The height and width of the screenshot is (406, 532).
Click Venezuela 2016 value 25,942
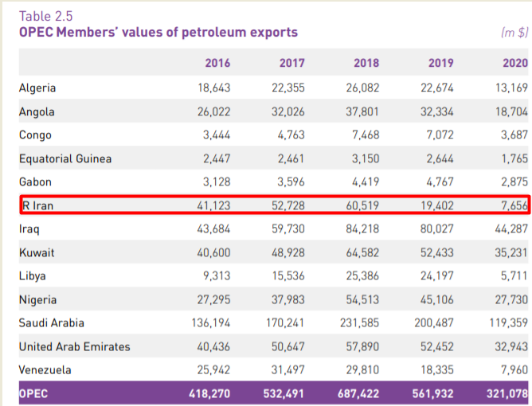[213, 369]
